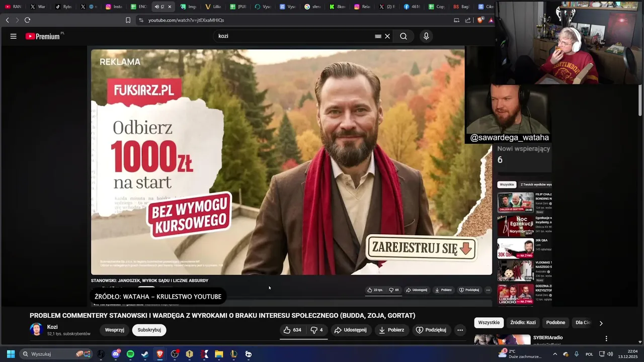Open the Kozi channel name link

tap(52, 327)
